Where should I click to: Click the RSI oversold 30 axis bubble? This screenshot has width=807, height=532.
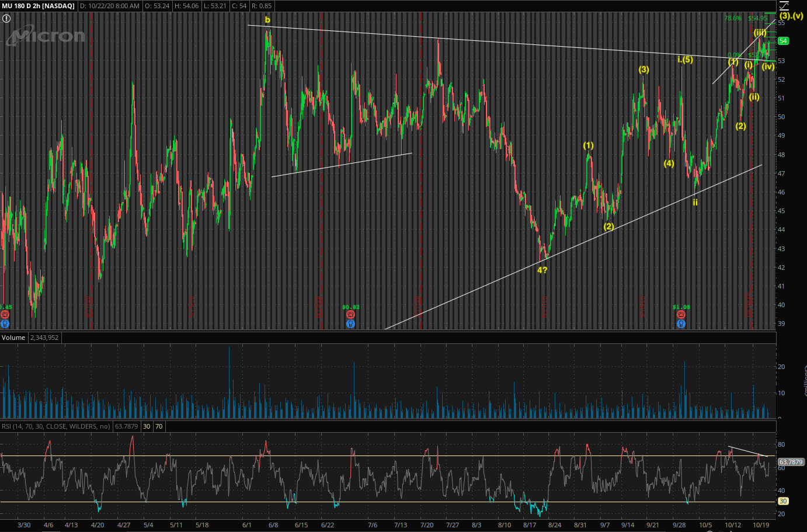coord(783,501)
